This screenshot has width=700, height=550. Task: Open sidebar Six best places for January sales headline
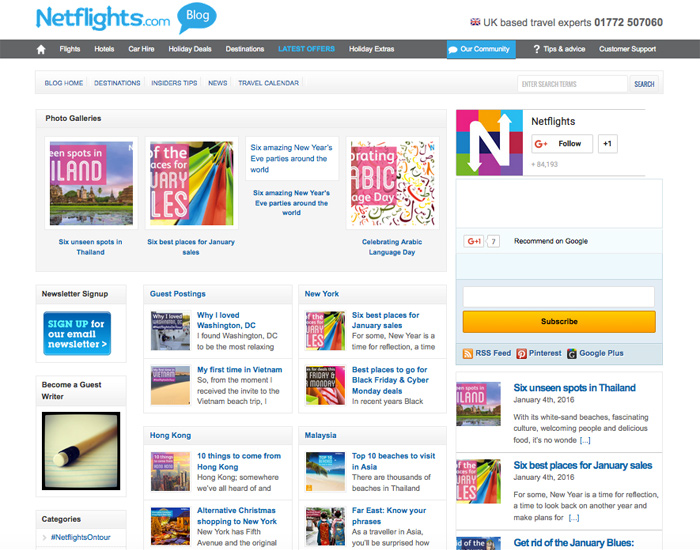coord(583,465)
